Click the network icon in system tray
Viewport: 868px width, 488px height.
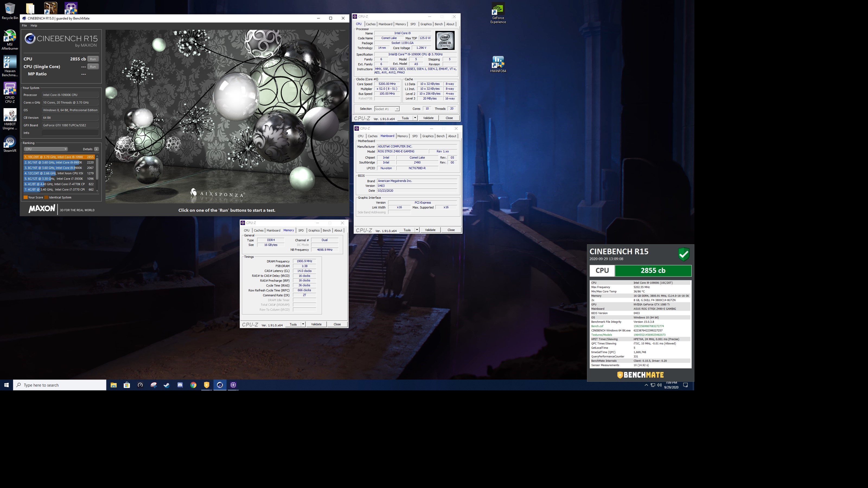pyautogui.click(x=653, y=385)
